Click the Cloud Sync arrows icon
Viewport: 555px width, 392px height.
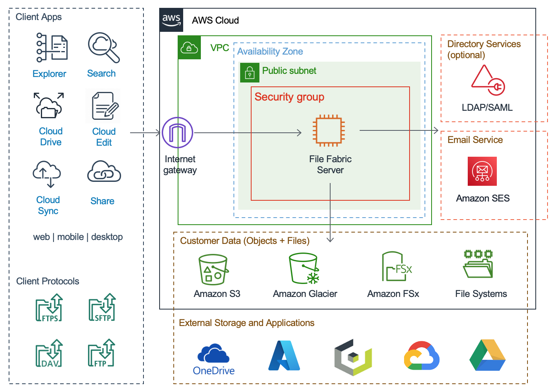pyautogui.click(x=47, y=174)
